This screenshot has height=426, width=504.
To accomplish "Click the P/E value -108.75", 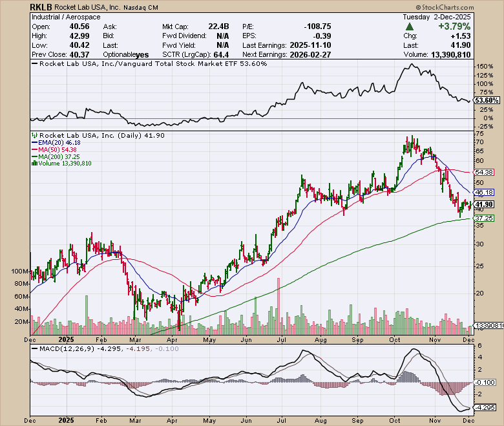I will click(x=317, y=27).
